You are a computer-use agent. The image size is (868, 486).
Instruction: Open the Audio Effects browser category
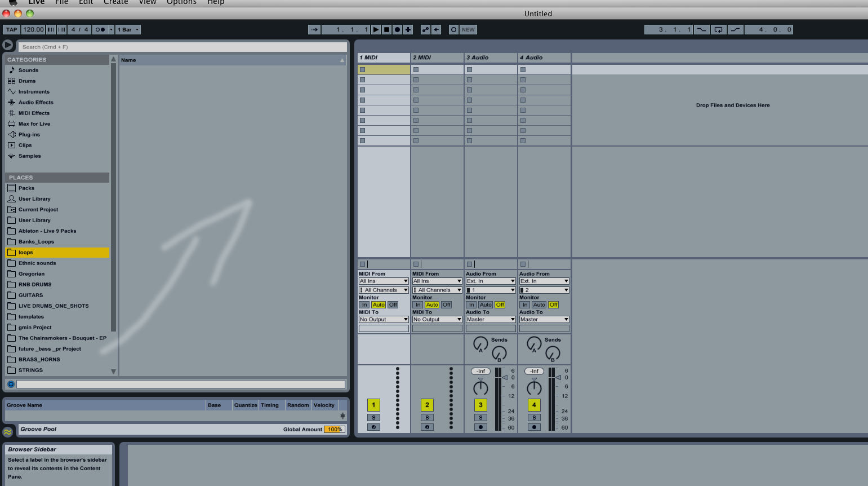(36, 102)
